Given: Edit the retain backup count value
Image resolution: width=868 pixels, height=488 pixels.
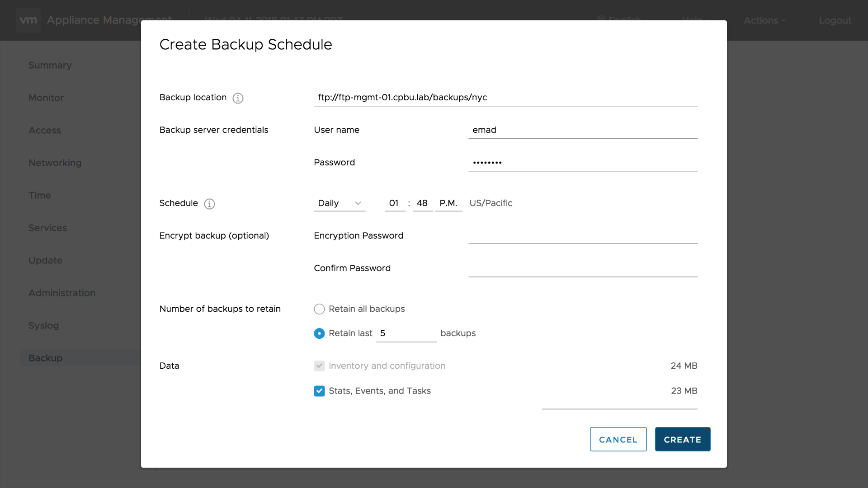Looking at the screenshot, I should (406, 333).
